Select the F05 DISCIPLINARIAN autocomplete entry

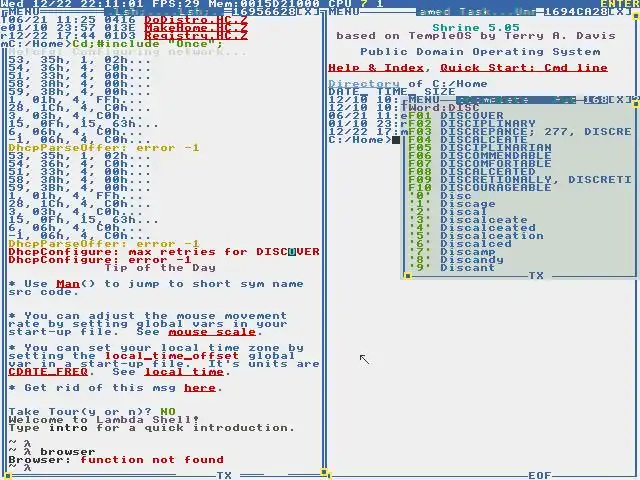(480, 148)
